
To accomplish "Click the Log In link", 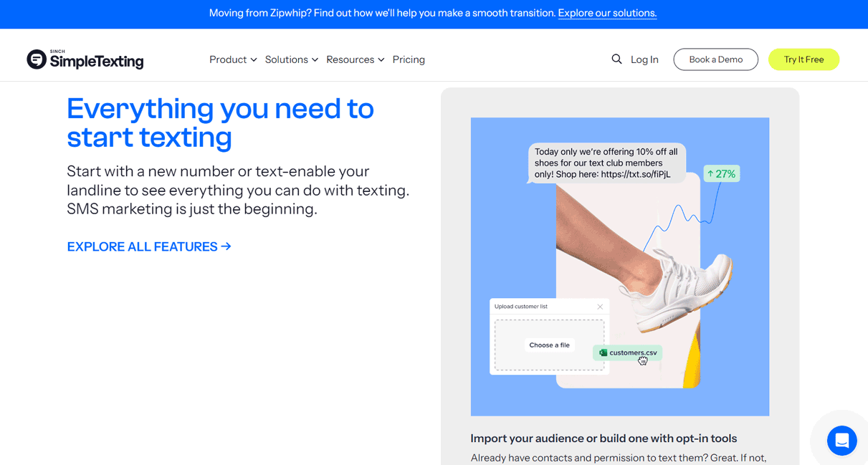I will click(x=644, y=59).
